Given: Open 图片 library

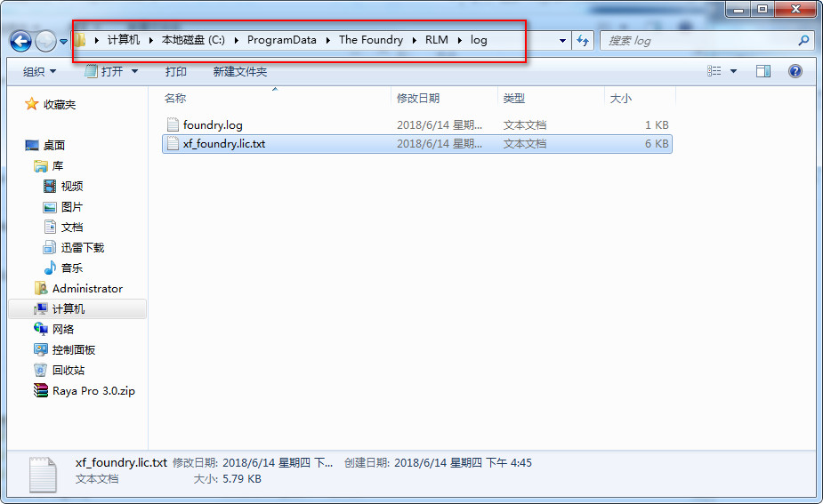Looking at the screenshot, I should click(72, 206).
